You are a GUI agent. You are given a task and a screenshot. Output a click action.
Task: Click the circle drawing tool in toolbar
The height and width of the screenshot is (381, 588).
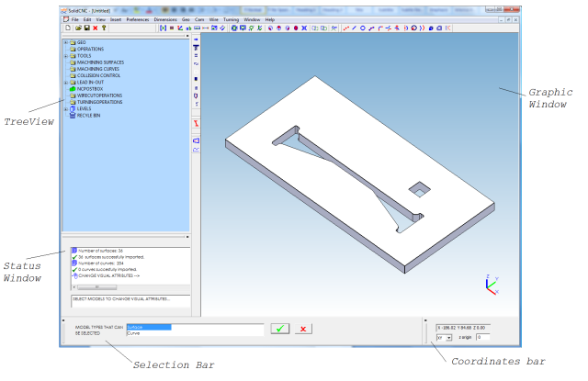(363, 28)
